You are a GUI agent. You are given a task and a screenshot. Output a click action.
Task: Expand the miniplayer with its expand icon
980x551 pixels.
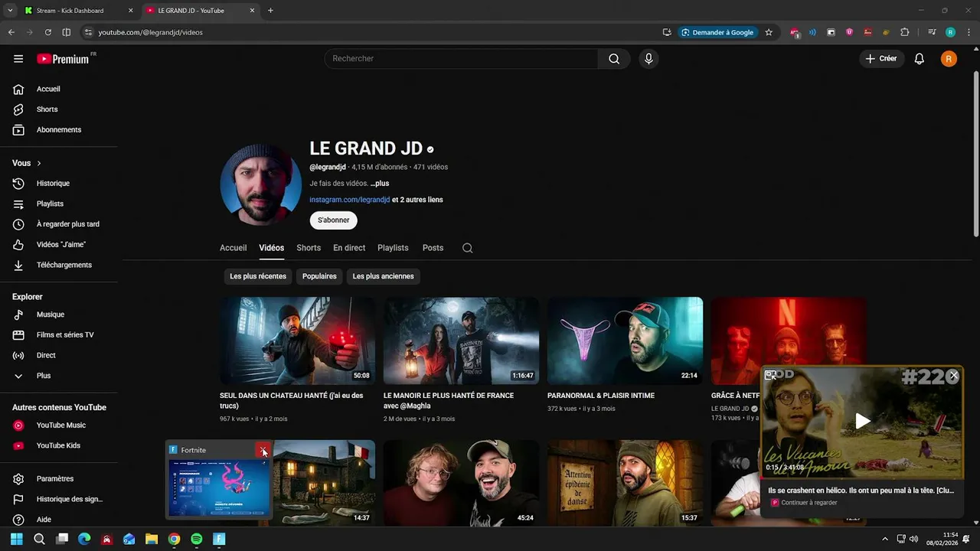pos(771,375)
